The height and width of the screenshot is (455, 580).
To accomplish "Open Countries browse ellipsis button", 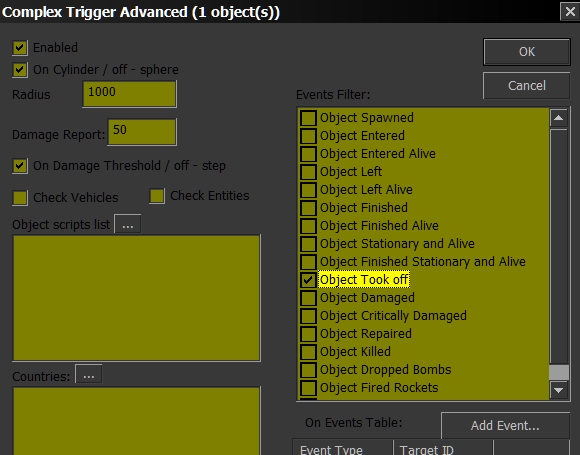I will pyautogui.click(x=88, y=374).
